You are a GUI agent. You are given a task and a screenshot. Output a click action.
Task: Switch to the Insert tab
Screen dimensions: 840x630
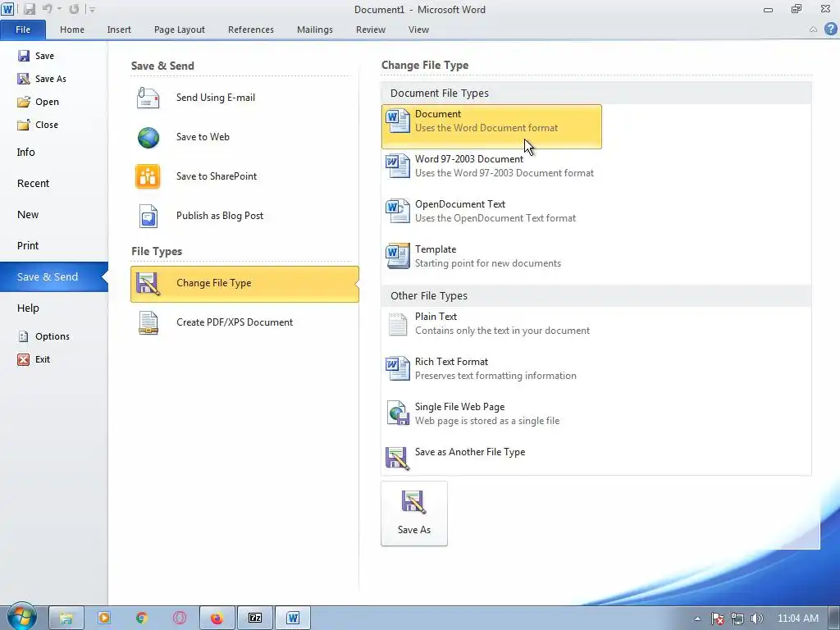119,30
